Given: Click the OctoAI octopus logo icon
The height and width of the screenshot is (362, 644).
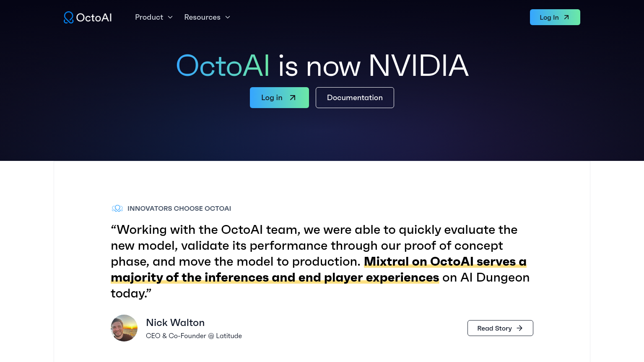Looking at the screenshot, I should [x=68, y=17].
